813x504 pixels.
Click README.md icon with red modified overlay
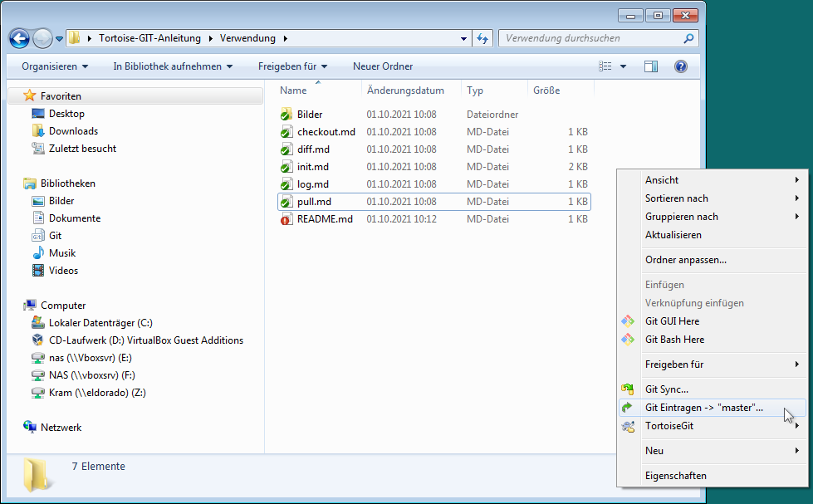287,219
